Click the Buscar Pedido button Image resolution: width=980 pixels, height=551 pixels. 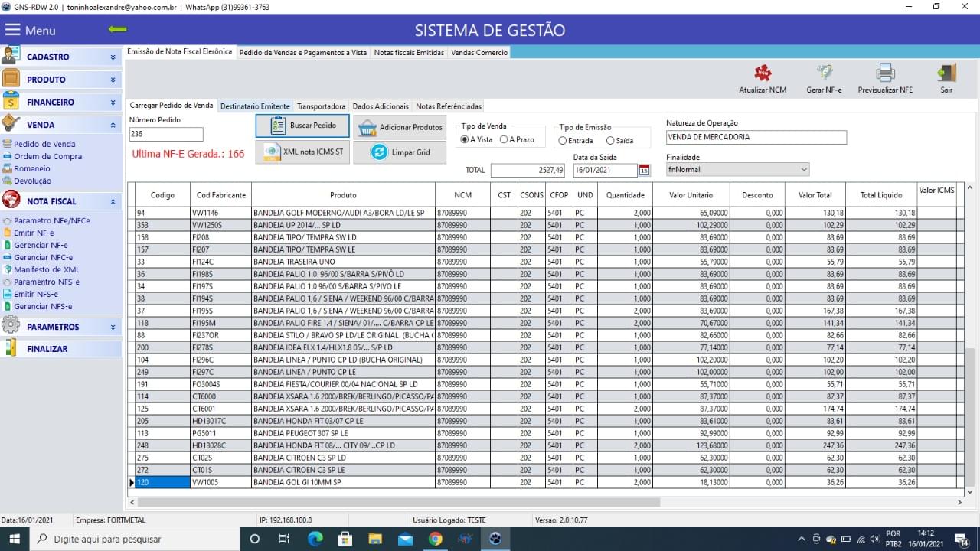[x=302, y=126]
